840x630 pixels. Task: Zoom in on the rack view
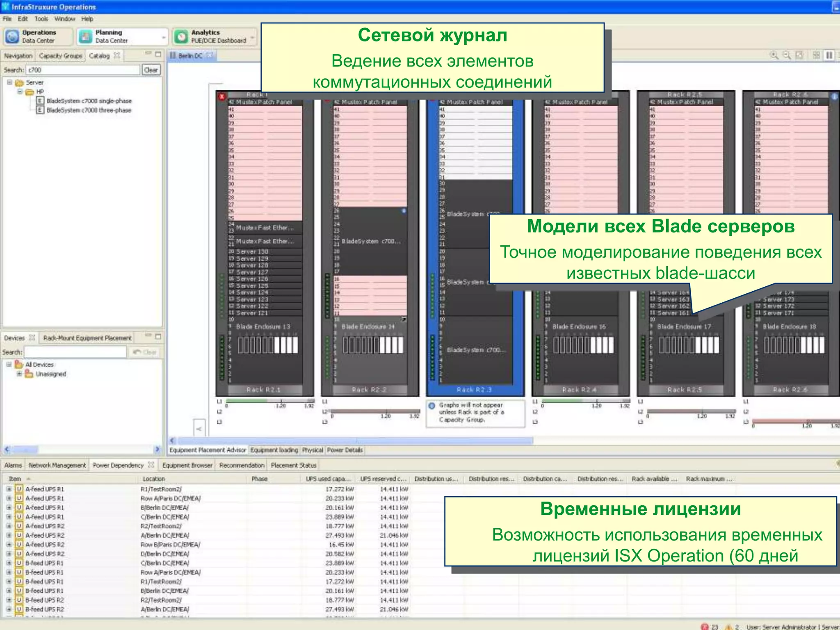(774, 55)
